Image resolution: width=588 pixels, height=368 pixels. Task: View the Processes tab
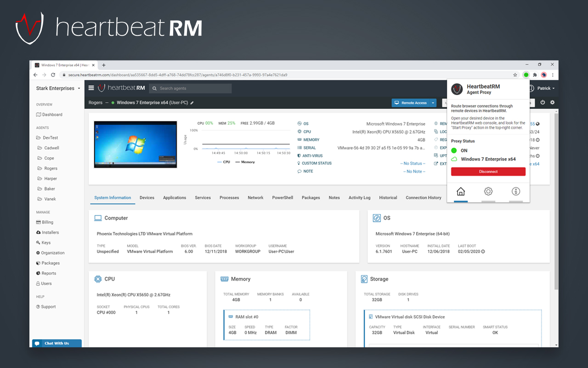[229, 198]
